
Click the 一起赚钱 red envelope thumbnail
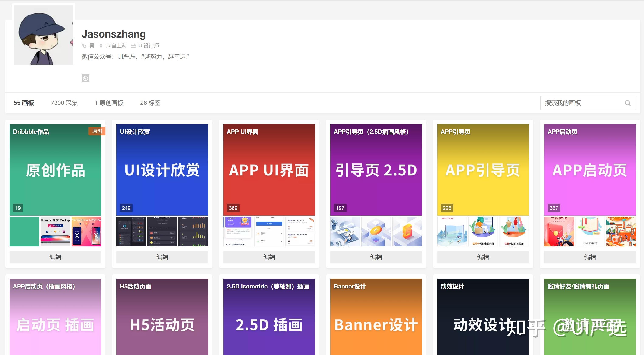[x=559, y=232]
